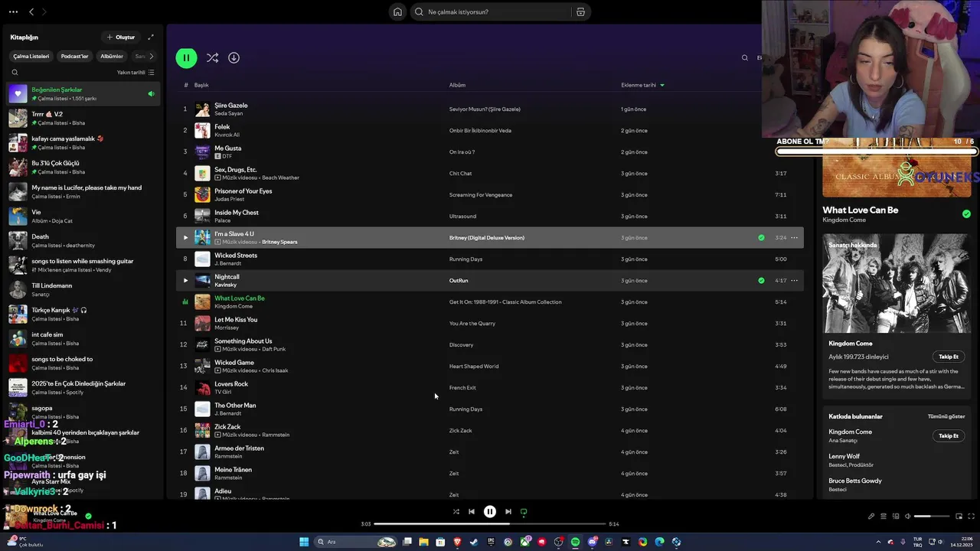
Task: Sort tracks by Albüm column header
Action: pyautogui.click(x=457, y=85)
